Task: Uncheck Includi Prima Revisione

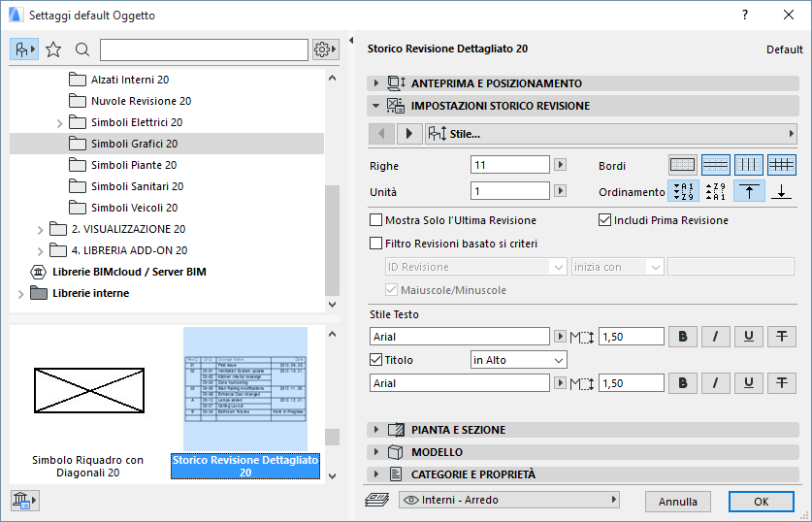Action: tap(605, 220)
